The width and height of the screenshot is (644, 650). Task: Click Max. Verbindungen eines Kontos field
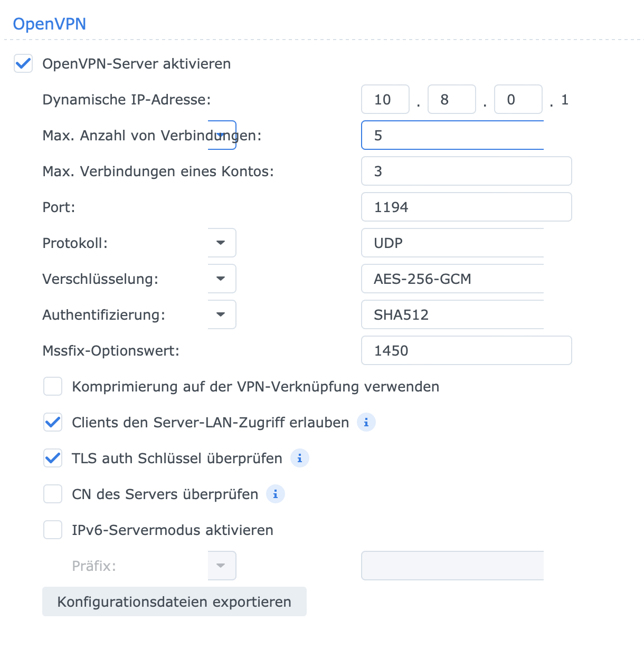pos(466,171)
